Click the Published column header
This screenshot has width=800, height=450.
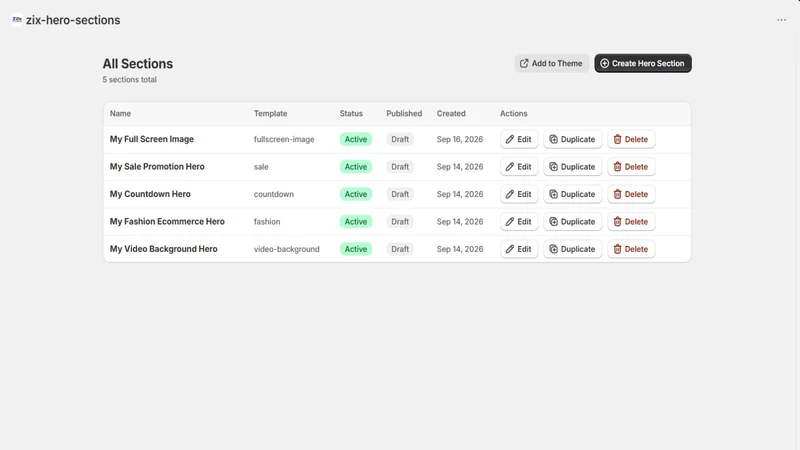click(x=404, y=114)
